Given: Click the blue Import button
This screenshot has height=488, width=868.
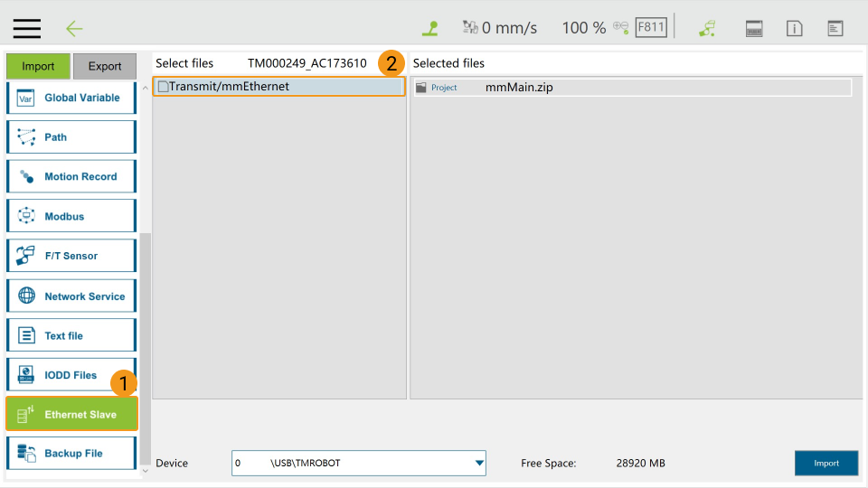Looking at the screenshot, I should 826,463.
